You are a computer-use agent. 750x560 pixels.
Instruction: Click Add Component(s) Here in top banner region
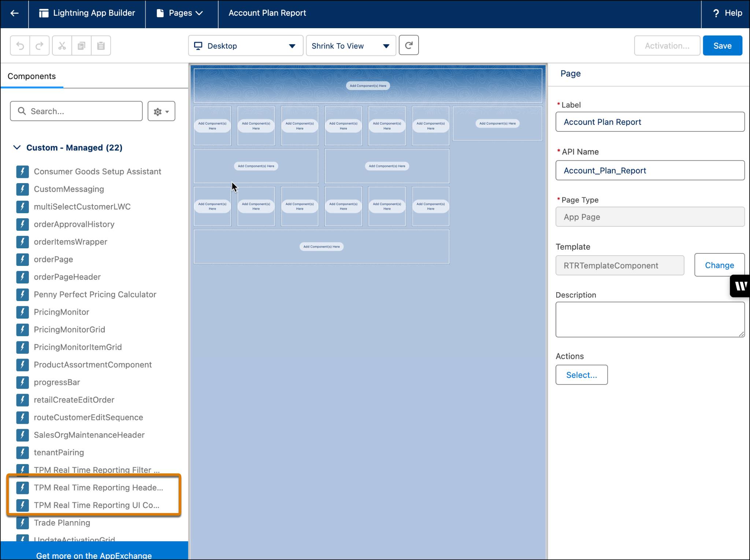pyautogui.click(x=368, y=86)
